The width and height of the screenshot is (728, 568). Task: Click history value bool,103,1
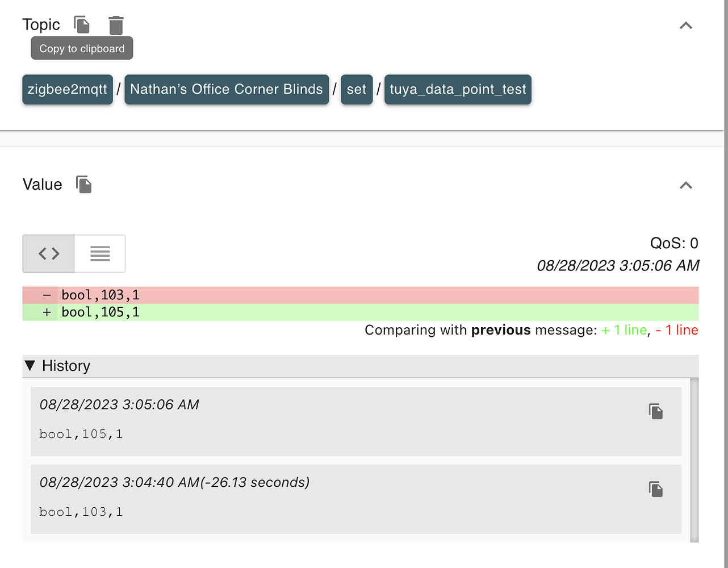pos(81,512)
